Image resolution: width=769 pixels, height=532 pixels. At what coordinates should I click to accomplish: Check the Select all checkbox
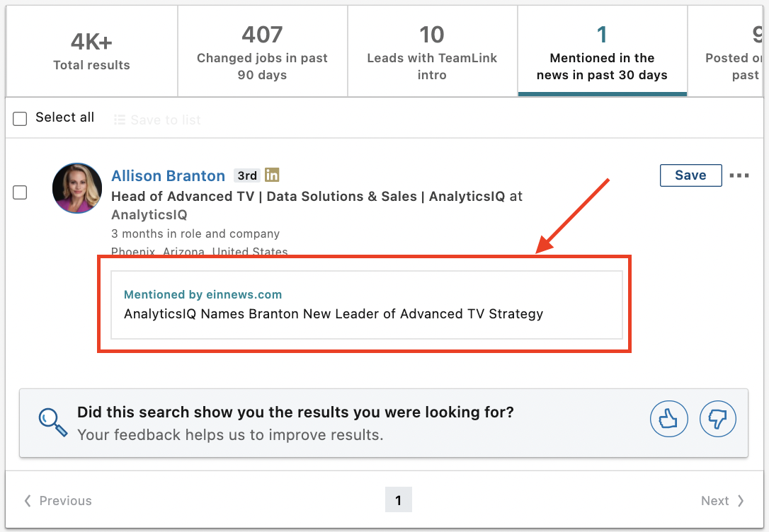pyautogui.click(x=20, y=119)
